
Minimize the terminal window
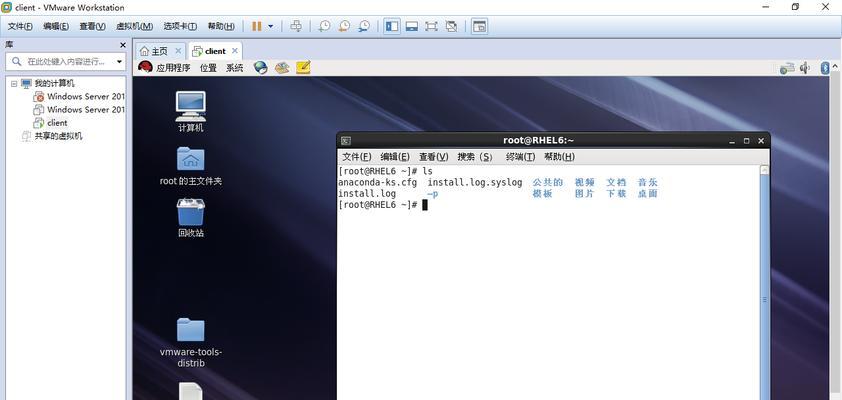pos(732,141)
